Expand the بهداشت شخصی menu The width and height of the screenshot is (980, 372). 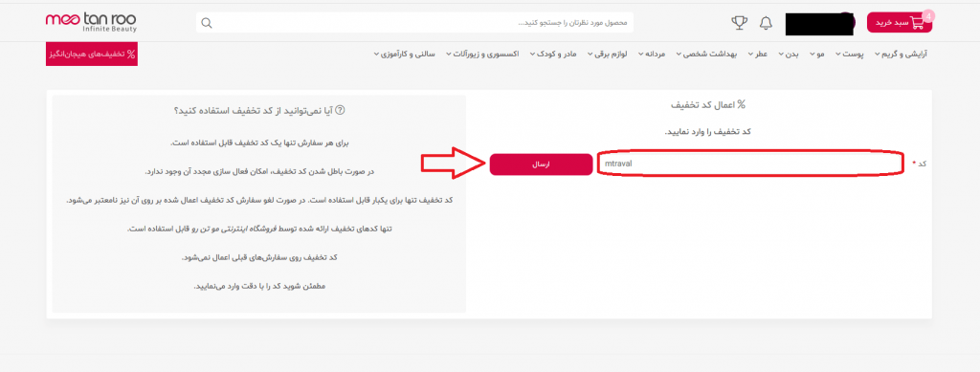[707, 55]
